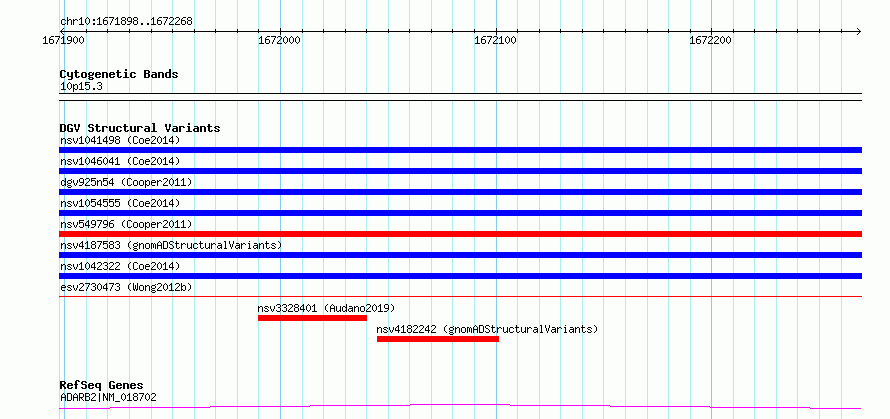The width and height of the screenshot is (890, 419).
Task: Click the nsv4187583 (gnomADStructuralVariants) label
Action: click(x=171, y=245)
